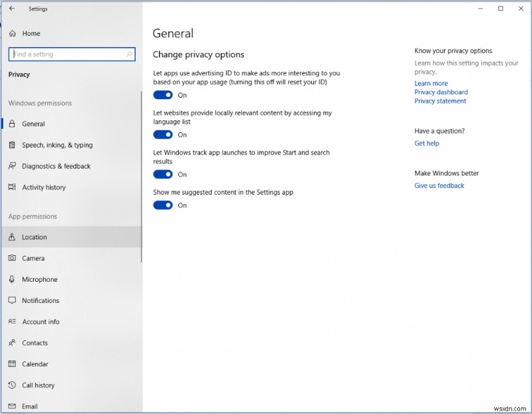This screenshot has width=532, height=414.
Task: Select the Speech, inking, & typing icon
Action: point(13,145)
